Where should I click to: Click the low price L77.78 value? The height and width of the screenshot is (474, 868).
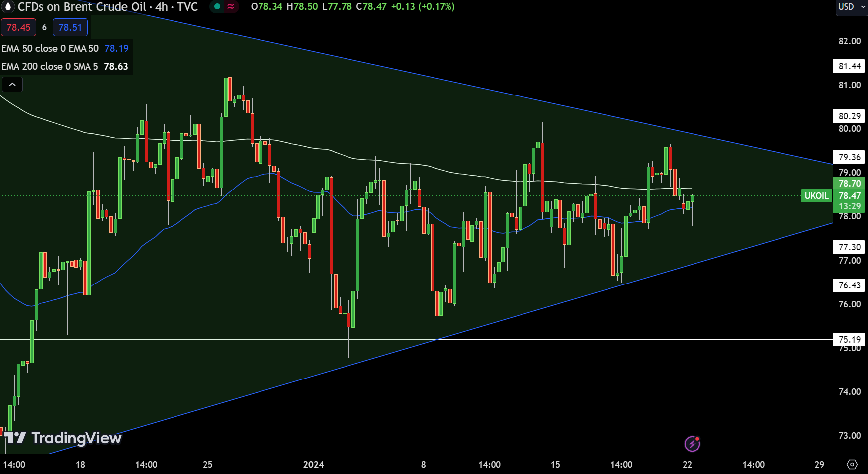tap(337, 7)
